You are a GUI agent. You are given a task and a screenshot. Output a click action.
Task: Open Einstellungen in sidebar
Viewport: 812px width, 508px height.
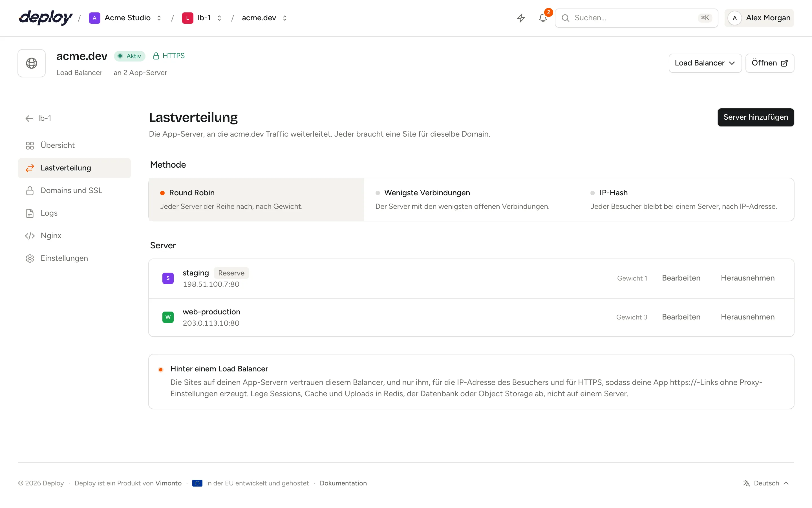point(74,258)
